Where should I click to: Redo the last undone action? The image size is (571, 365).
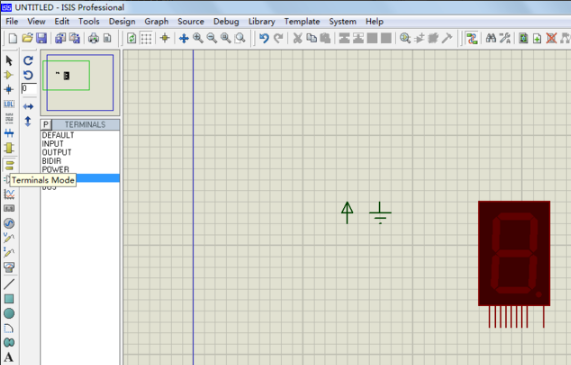click(x=278, y=38)
